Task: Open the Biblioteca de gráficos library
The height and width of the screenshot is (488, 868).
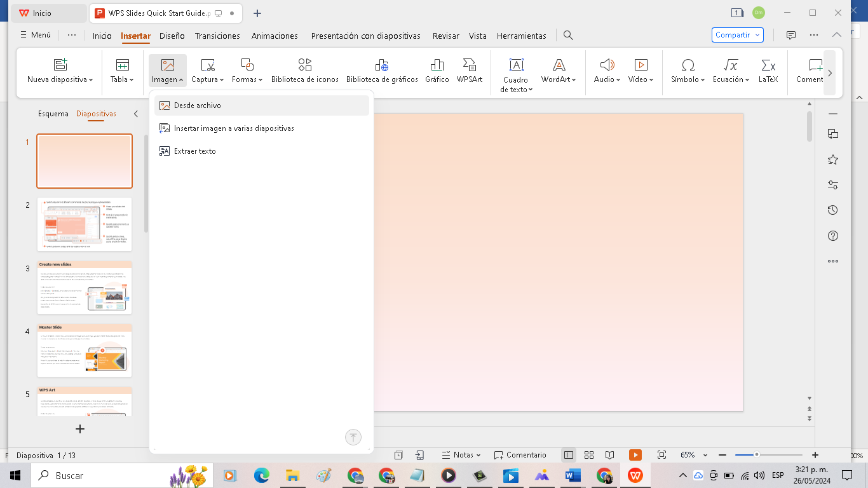Action: pos(381,70)
